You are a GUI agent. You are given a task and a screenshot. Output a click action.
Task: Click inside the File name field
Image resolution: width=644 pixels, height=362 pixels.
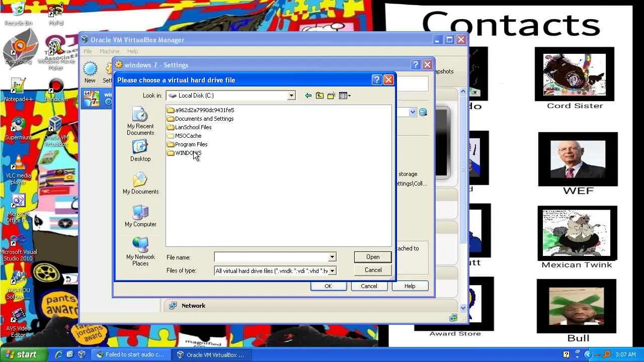[271, 257]
